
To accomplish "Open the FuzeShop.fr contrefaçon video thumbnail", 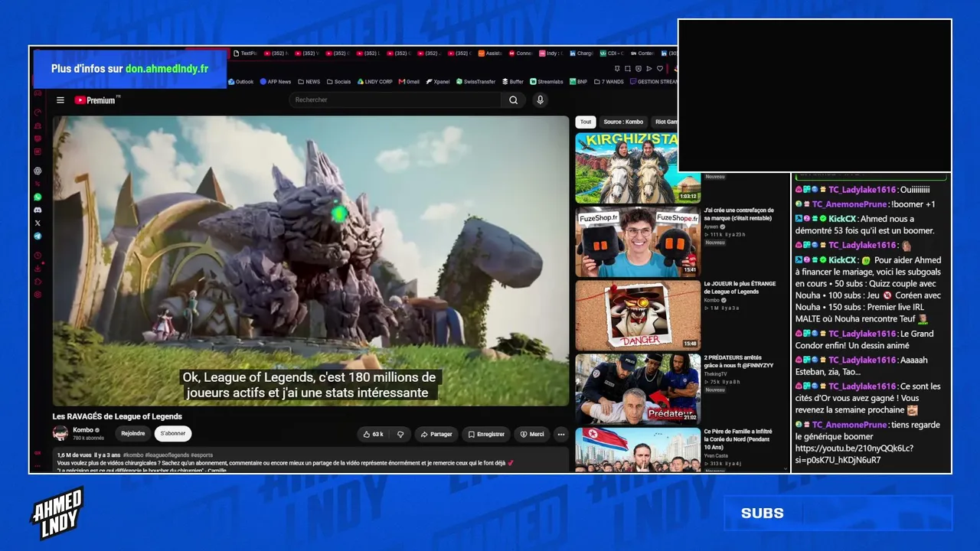I will 638,241.
